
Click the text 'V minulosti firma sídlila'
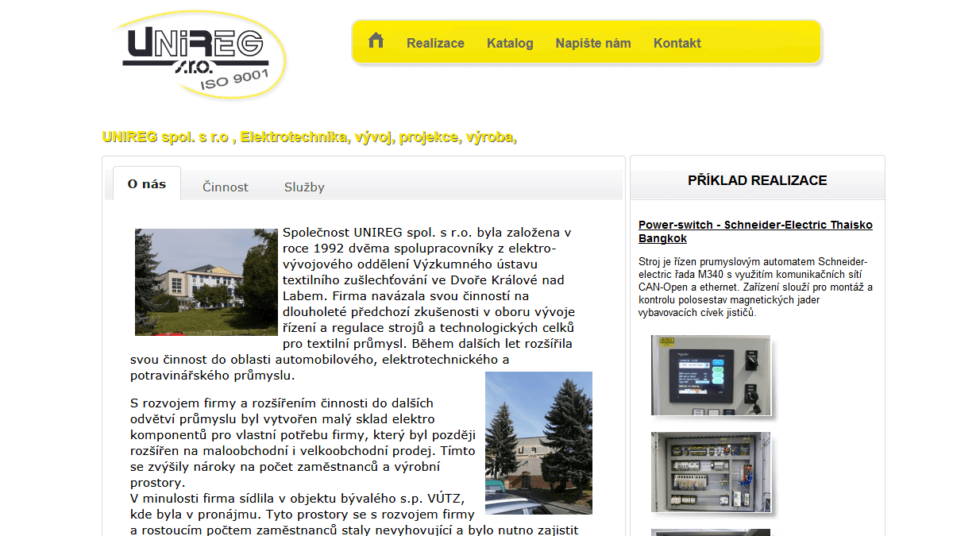pos(297,498)
